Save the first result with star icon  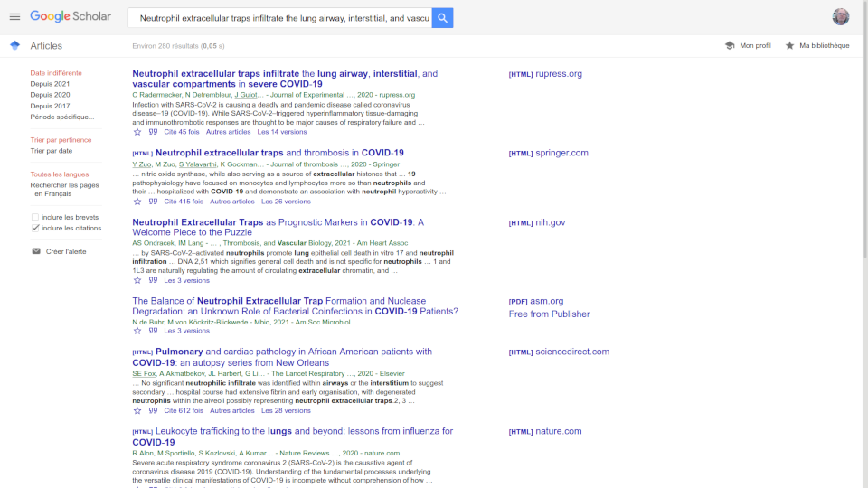137,132
